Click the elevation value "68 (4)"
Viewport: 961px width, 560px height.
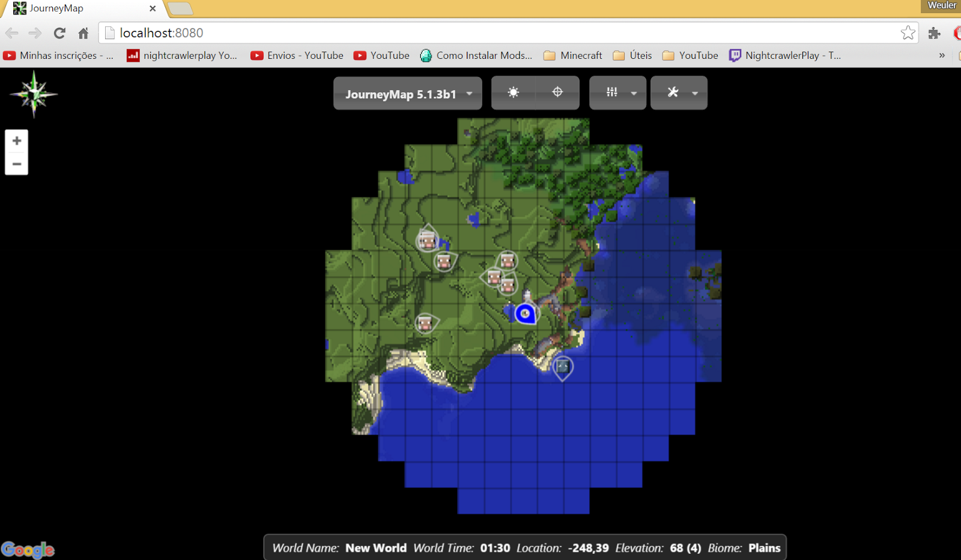[685, 548]
